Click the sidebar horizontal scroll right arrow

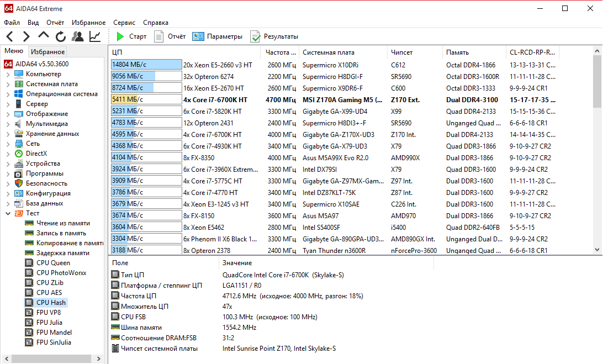99,358
